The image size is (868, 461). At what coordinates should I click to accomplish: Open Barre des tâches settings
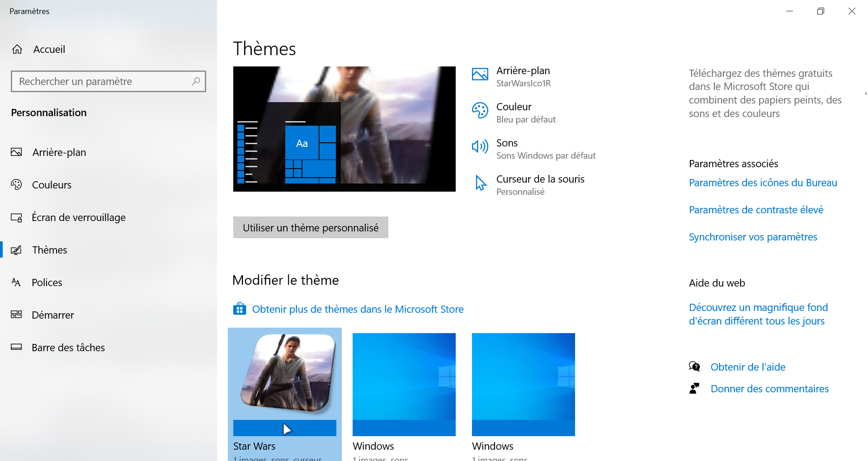tap(68, 348)
